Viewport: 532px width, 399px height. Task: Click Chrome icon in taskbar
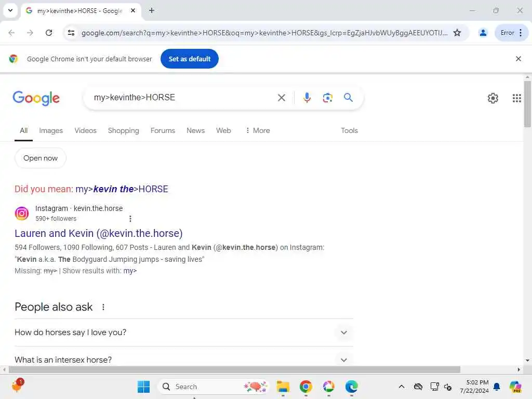(305, 387)
